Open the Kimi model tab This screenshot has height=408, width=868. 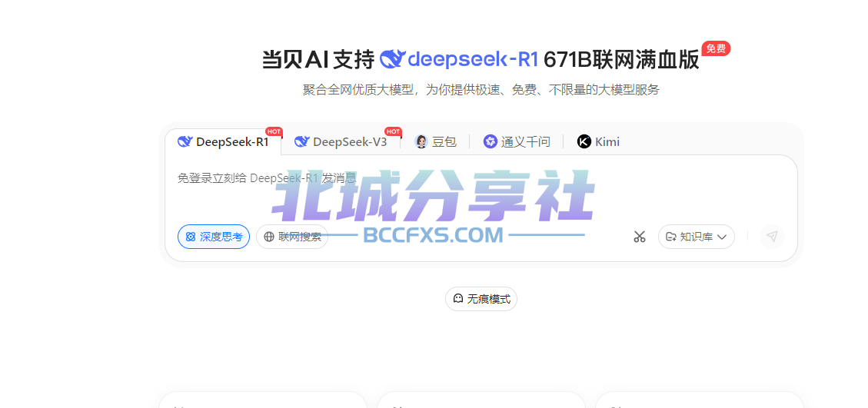tap(598, 141)
